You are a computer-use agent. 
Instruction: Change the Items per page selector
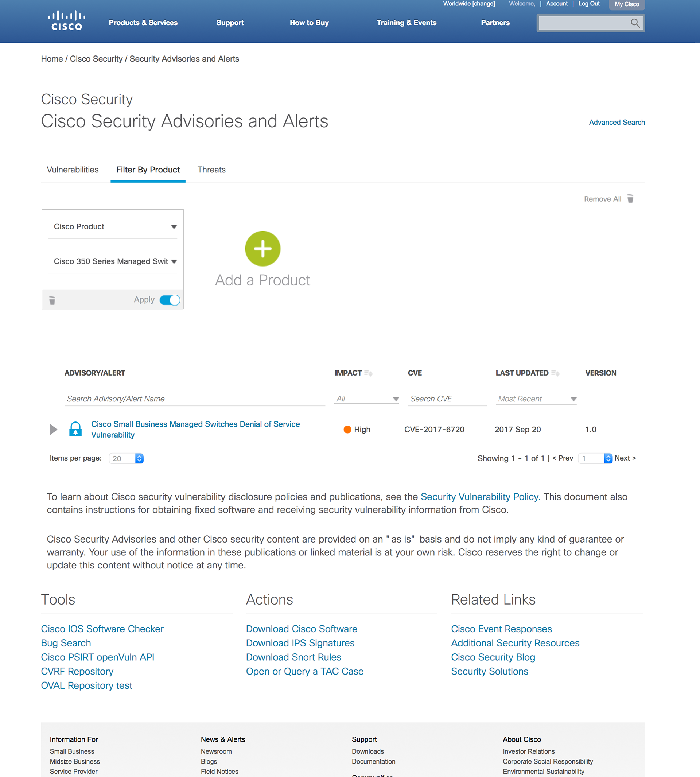click(x=126, y=458)
